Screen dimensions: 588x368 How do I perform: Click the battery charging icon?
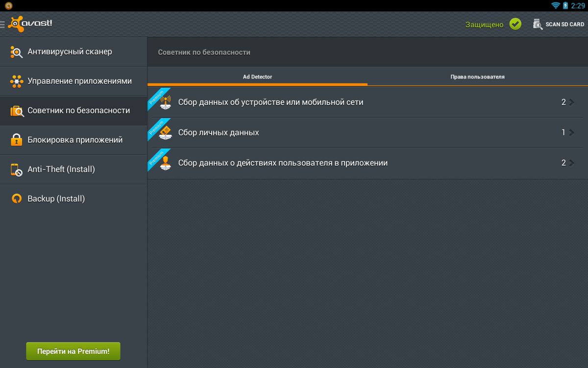565,5
